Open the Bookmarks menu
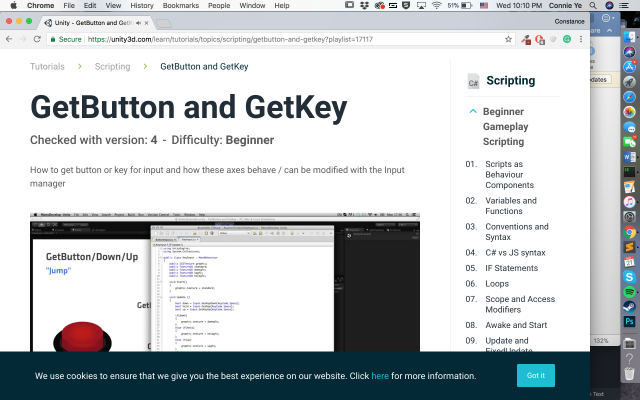 click(x=180, y=5)
